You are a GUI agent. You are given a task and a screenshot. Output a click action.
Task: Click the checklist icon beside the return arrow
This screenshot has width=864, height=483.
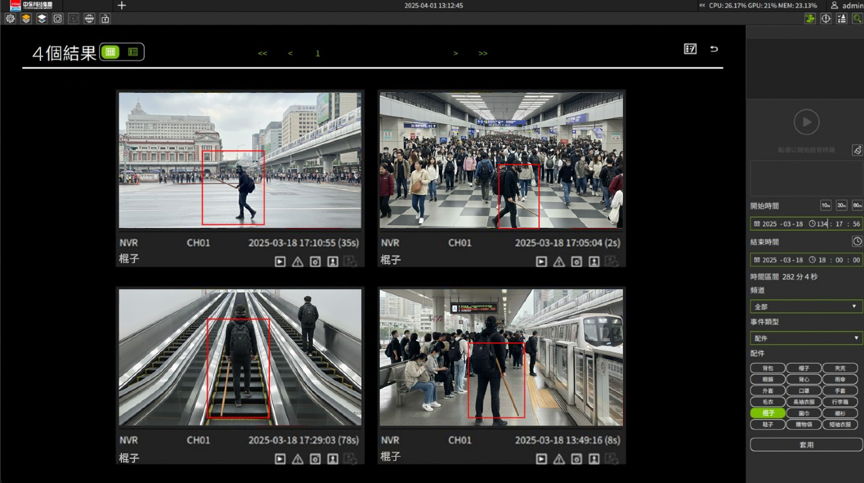[x=690, y=48]
